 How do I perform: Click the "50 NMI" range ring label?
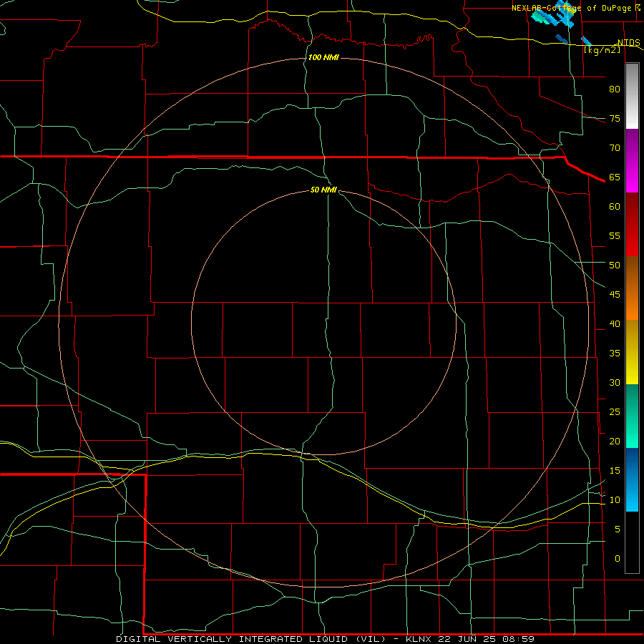(323, 190)
